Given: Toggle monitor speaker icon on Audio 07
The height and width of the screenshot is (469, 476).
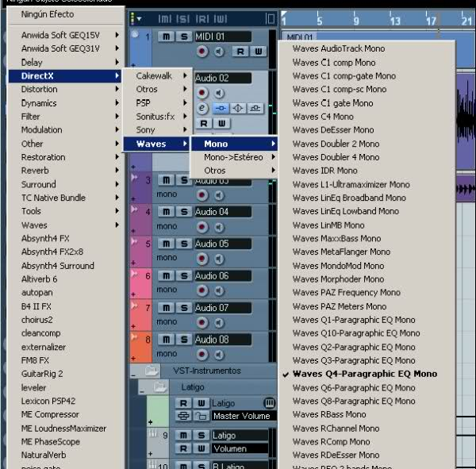Looking at the screenshot, I should (218, 321).
